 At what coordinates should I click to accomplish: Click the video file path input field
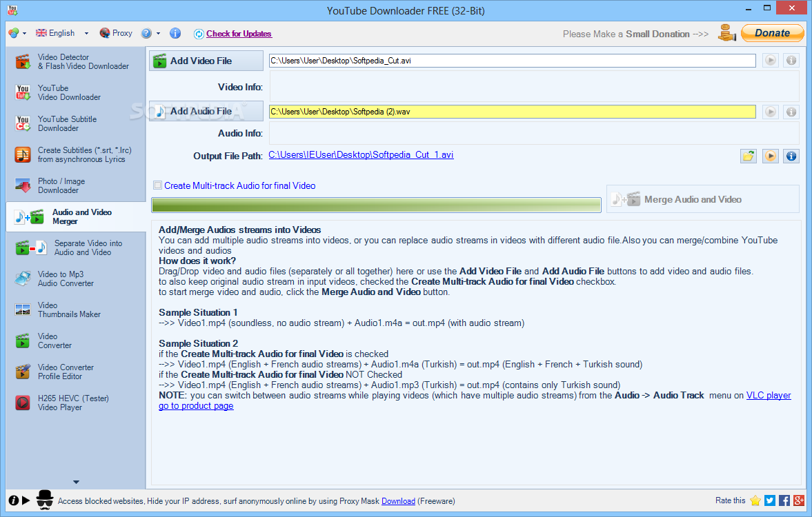coord(512,61)
